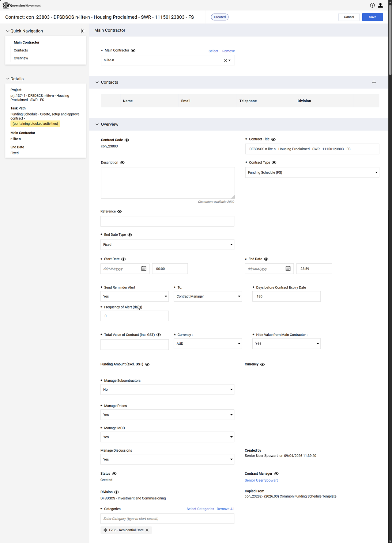
Task: Expand the End Date Type dropdown
Action: pyautogui.click(x=167, y=245)
